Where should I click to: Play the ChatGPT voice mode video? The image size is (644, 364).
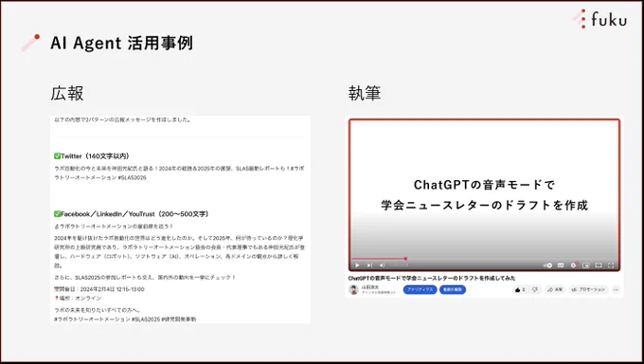pyautogui.click(x=357, y=265)
